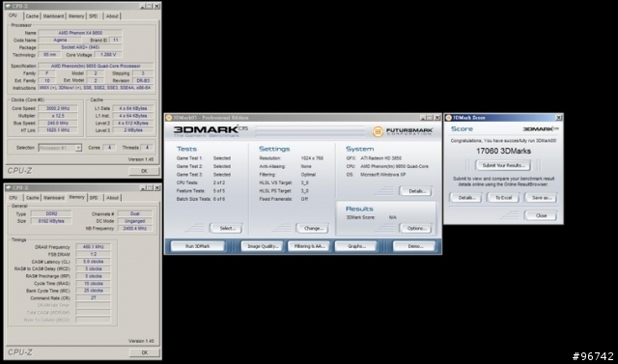The height and width of the screenshot is (364, 618).
Task: Expand the Processor #1 selection dropdown
Action: point(78,148)
